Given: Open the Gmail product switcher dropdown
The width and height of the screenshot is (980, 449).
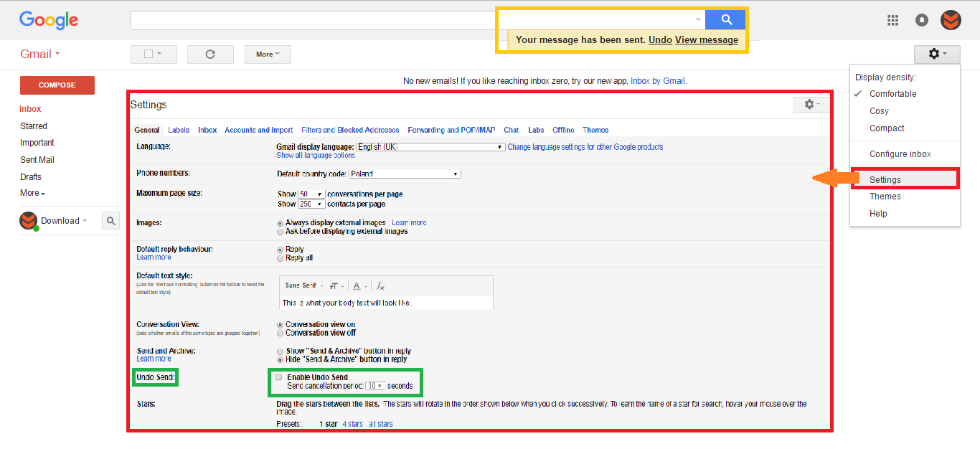Looking at the screenshot, I should click(40, 54).
